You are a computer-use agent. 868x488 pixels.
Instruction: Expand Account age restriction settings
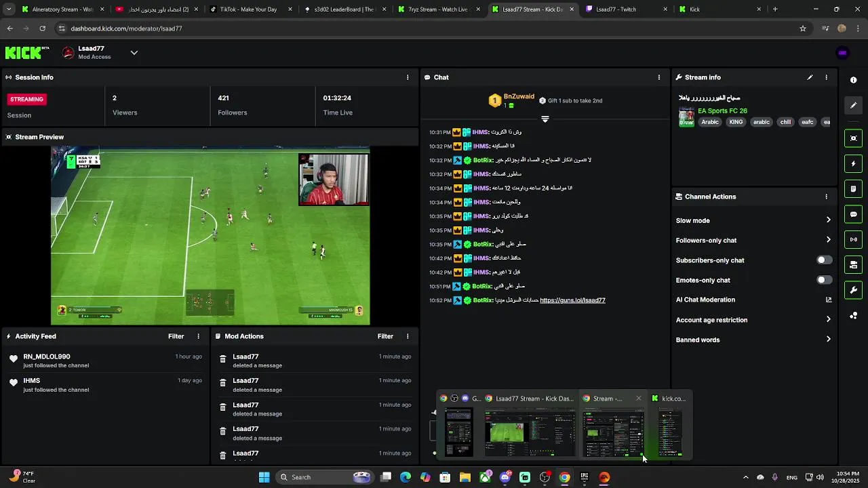[753, 320]
